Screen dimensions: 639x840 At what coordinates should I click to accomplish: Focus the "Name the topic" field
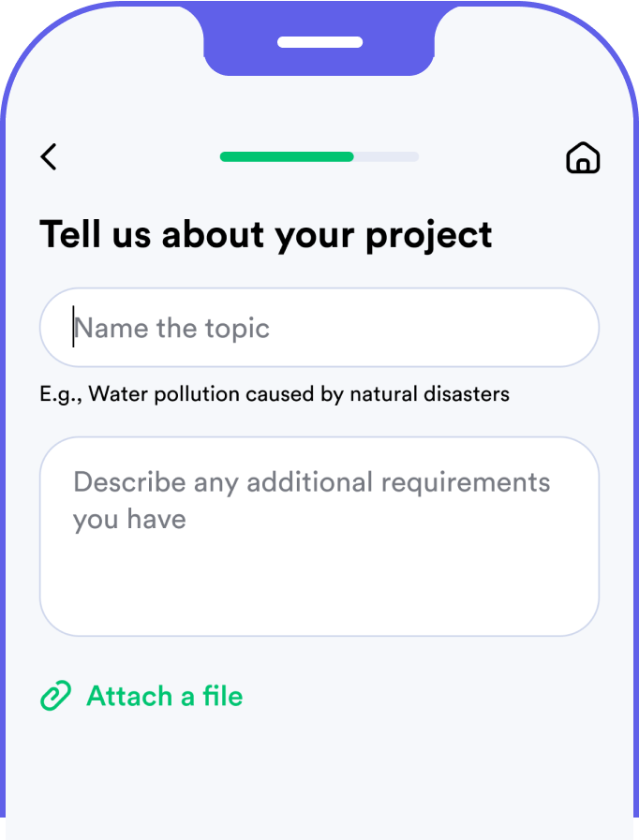point(319,328)
